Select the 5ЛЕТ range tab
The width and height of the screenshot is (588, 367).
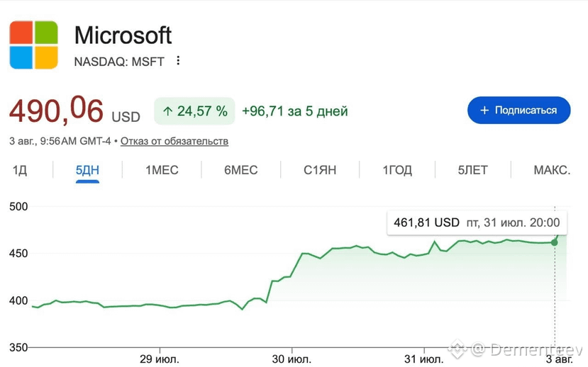coord(472,170)
